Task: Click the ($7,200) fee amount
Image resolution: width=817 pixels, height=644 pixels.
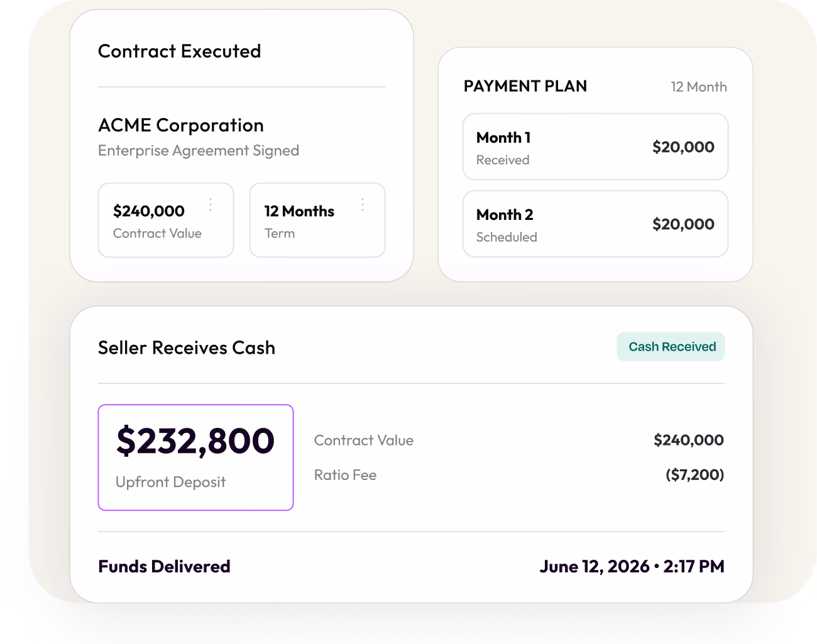Action: 695,474
